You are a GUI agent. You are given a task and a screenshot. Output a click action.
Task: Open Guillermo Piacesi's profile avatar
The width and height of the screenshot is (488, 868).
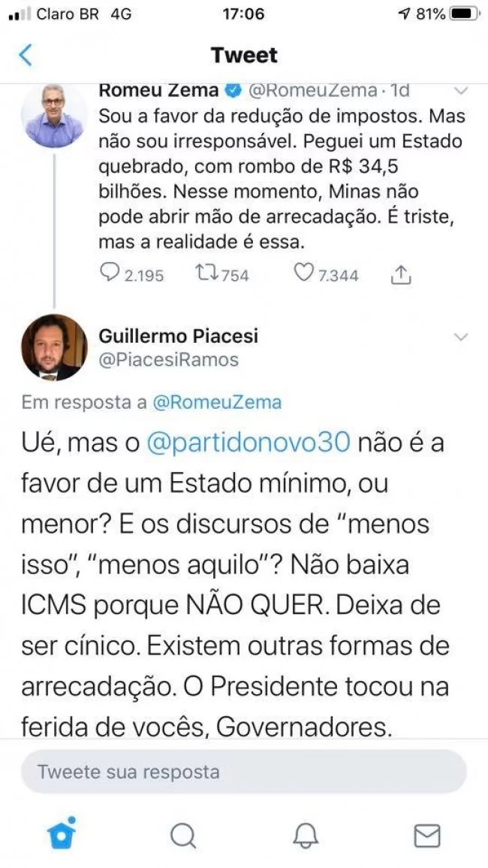click(54, 347)
